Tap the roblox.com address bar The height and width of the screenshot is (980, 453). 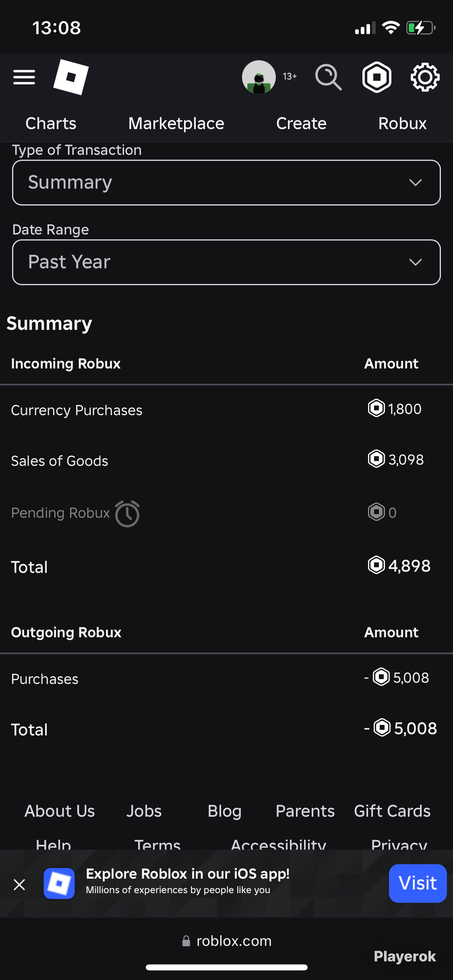226,941
